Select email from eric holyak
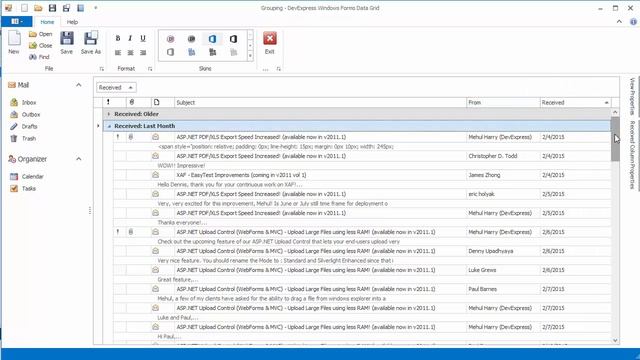This screenshot has height=360, width=640. click(x=362, y=194)
